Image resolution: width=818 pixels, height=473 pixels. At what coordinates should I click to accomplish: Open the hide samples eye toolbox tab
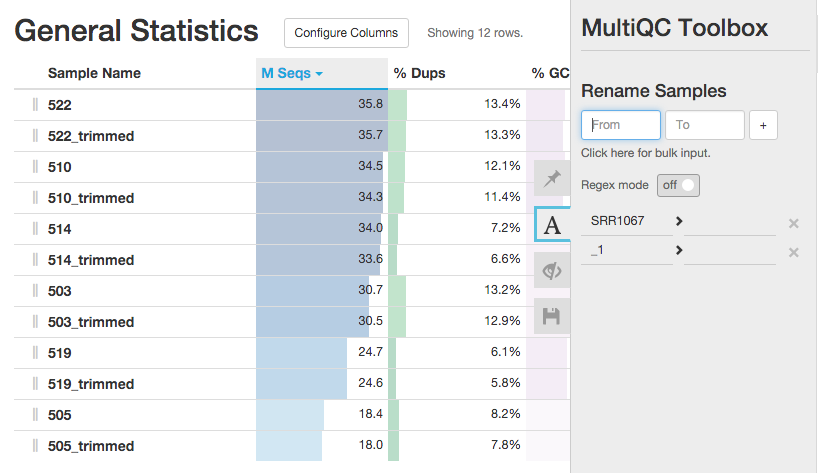click(x=552, y=271)
